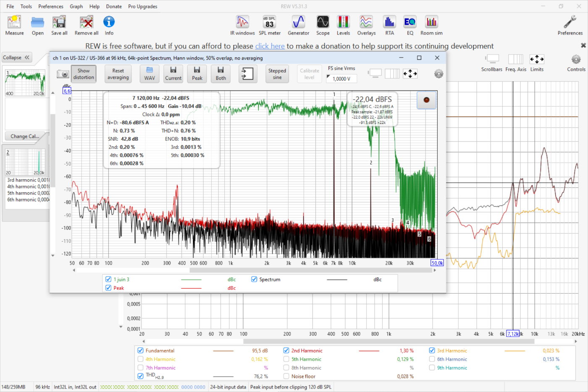Toggle main graph Freq. Axis icon
588x392 pixels.
(x=515, y=59)
